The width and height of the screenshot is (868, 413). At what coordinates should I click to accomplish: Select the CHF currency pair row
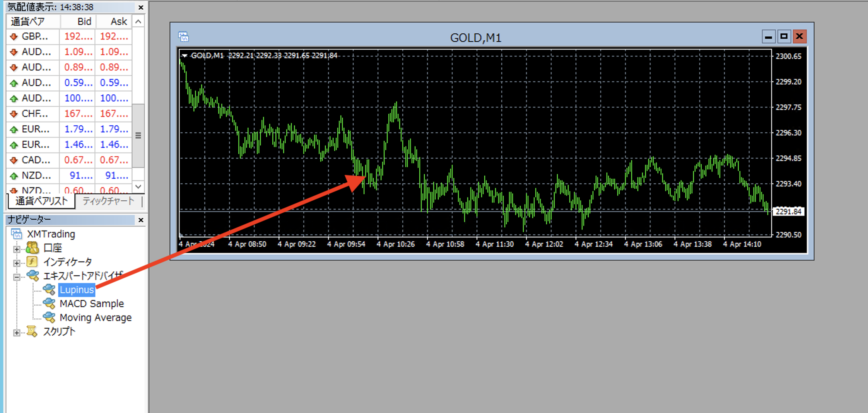35,114
